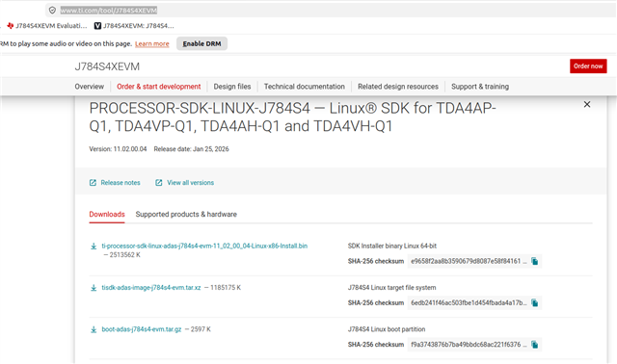Download ti-processor-sdk-linux-adas Install.bin file
Viewport: 617px width, 364px height.
click(x=204, y=247)
